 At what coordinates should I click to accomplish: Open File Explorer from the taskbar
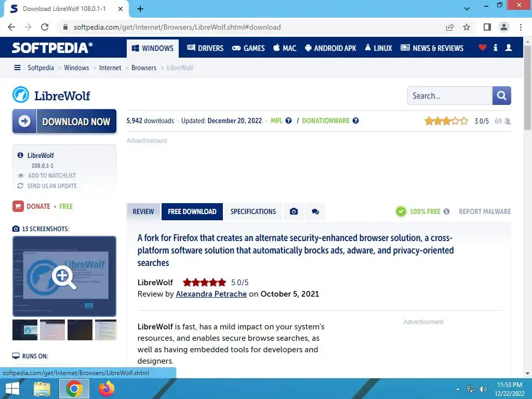pos(42,389)
